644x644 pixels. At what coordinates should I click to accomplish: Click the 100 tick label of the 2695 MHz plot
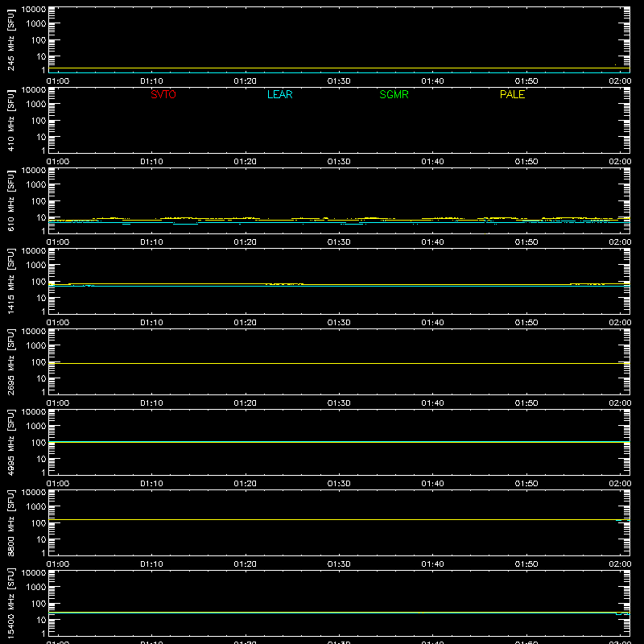[x=39, y=361]
